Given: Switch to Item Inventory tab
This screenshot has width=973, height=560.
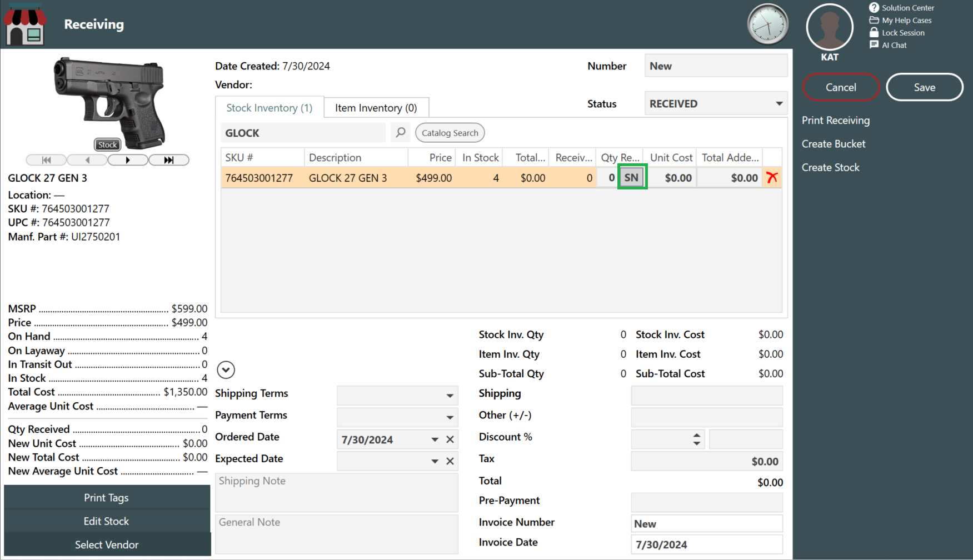Looking at the screenshot, I should coord(376,108).
